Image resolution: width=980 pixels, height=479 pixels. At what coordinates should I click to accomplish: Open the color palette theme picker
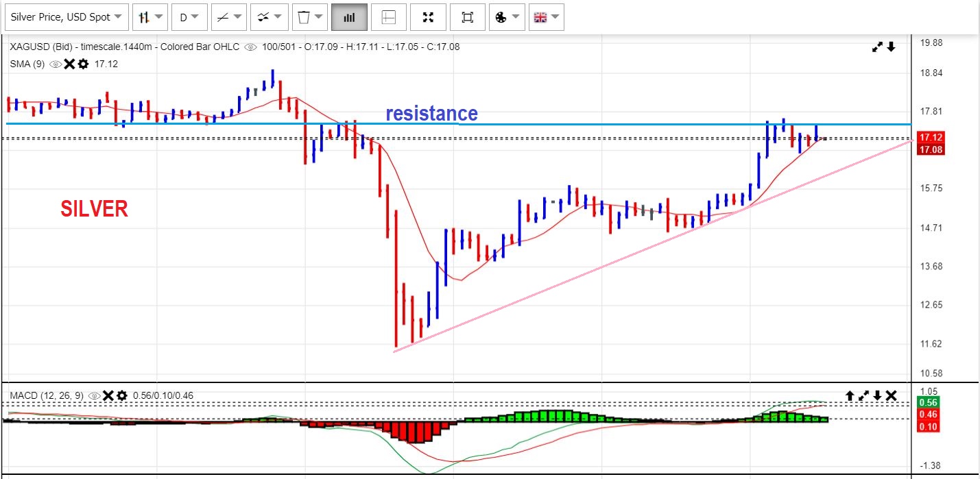pyautogui.click(x=507, y=17)
